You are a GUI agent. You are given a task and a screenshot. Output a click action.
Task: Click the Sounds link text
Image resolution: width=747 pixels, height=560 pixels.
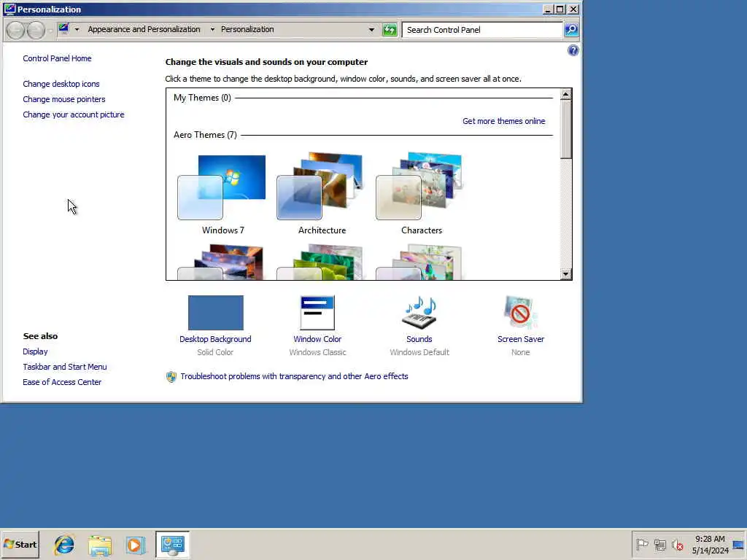419,339
